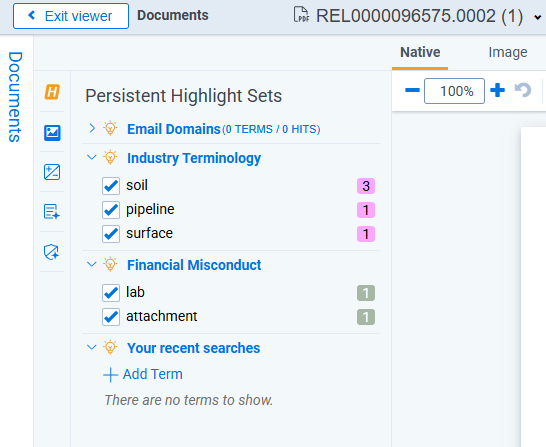Click the pipeline term label
This screenshot has width=546, height=447.
pyautogui.click(x=150, y=210)
